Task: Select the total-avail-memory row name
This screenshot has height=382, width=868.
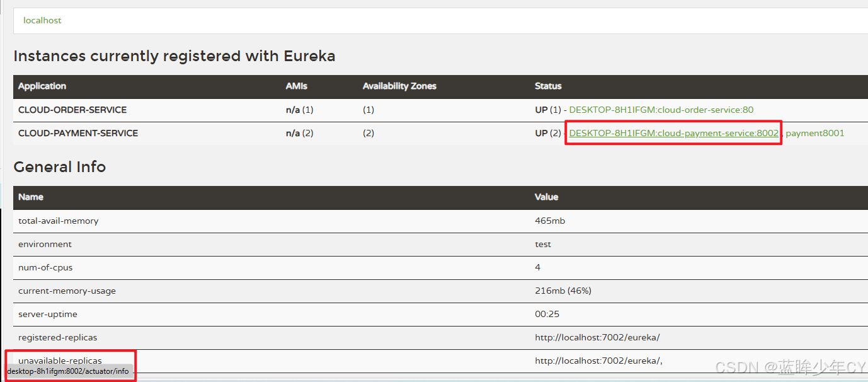Action: point(59,221)
